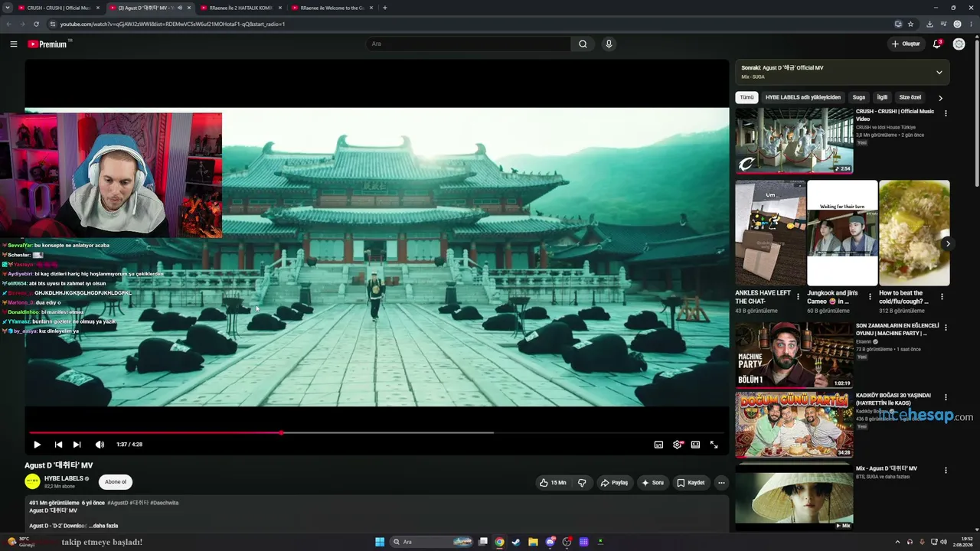Toggle theater mode view
The height and width of the screenshot is (551, 980).
click(x=695, y=445)
